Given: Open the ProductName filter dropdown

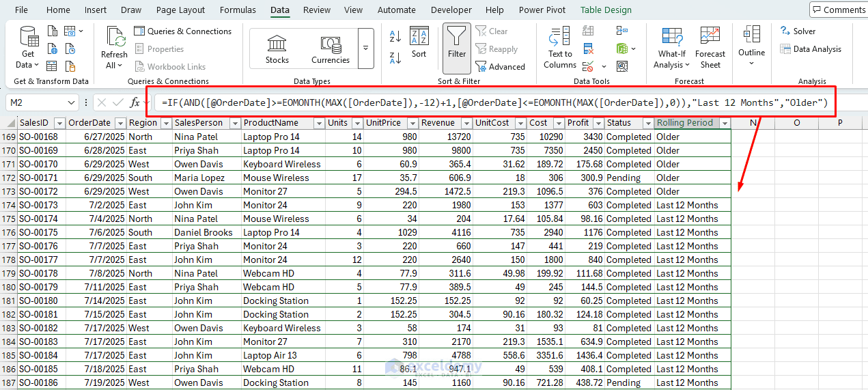Looking at the screenshot, I should [318, 123].
